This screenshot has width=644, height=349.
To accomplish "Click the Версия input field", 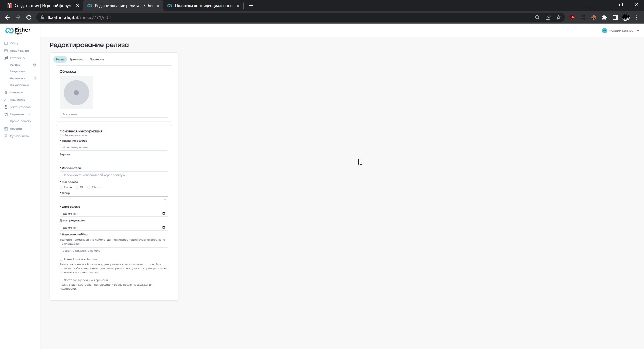I will tap(114, 161).
